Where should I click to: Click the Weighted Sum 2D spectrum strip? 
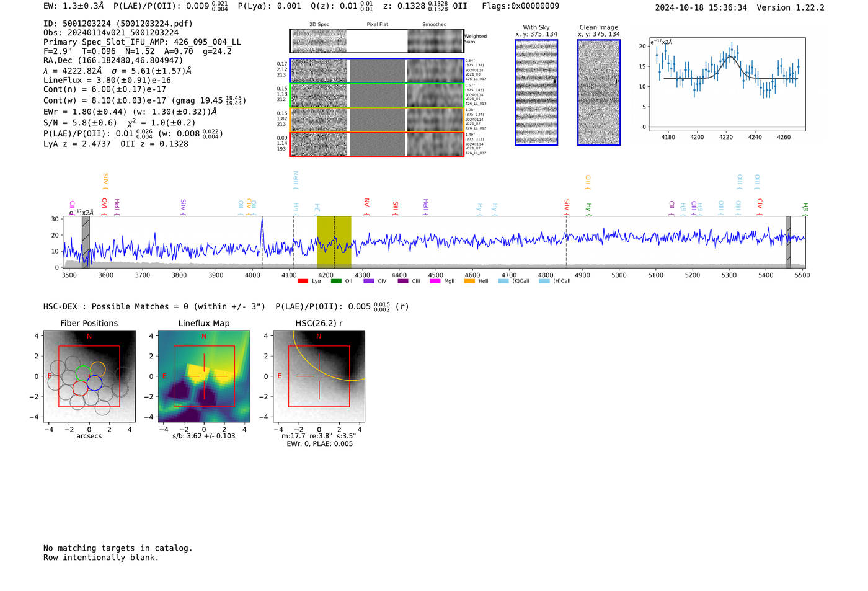point(376,41)
